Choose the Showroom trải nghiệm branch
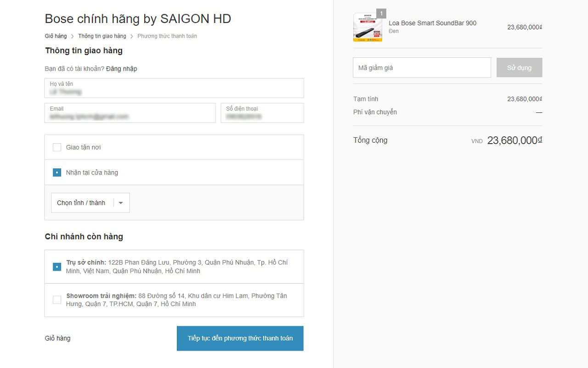The height and width of the screenshot is (368, 588). 57,300
